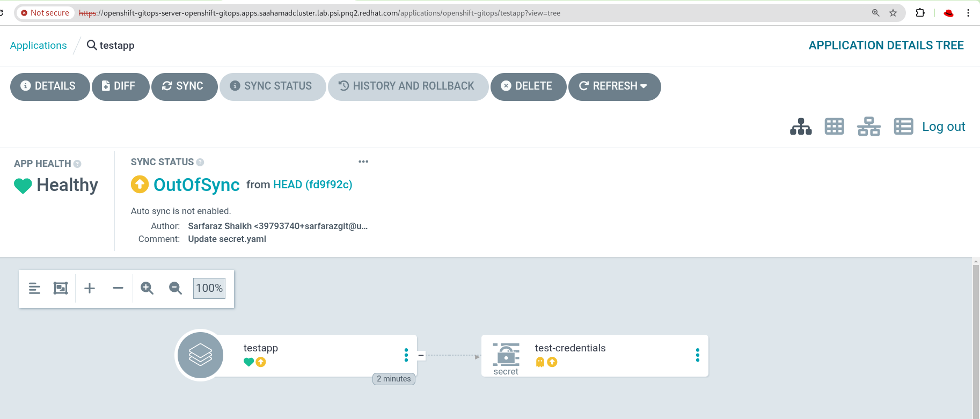
Task: Click the SYNC button
Action: [185, 86]
